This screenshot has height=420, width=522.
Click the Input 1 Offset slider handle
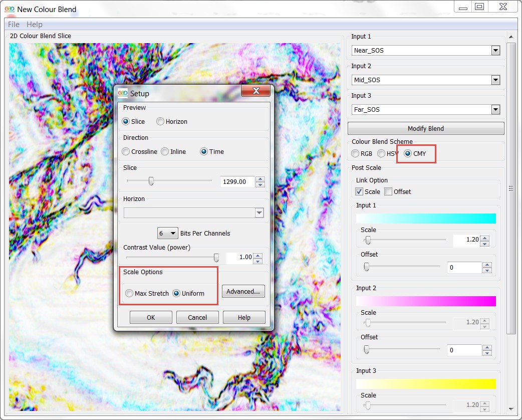367,267
